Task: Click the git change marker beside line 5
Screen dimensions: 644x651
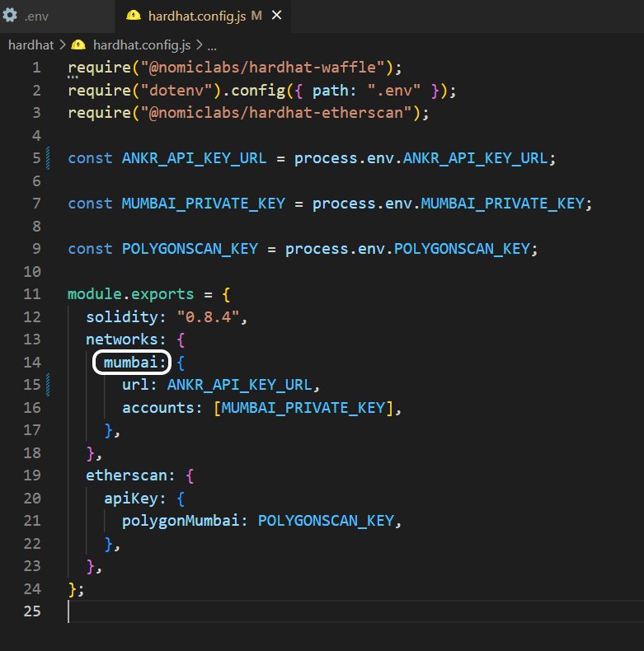Action: pyautogui.click(x=48, y=158)
